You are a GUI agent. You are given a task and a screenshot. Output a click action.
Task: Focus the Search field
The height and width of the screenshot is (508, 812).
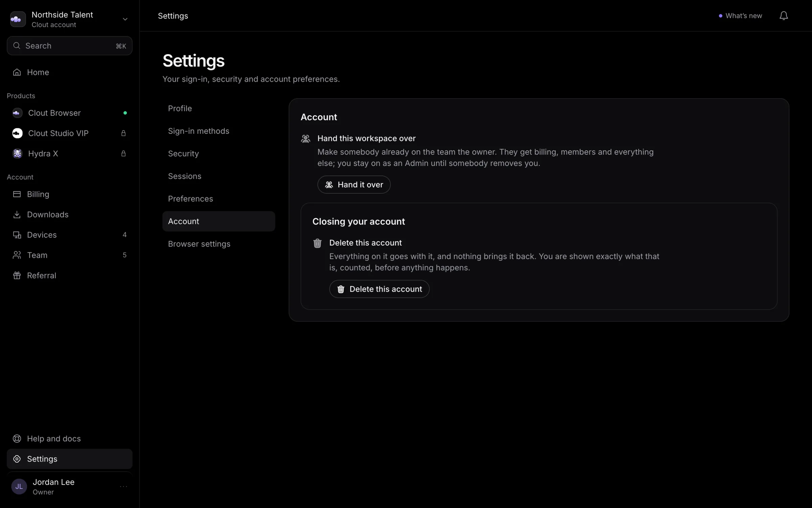[69, 46]
